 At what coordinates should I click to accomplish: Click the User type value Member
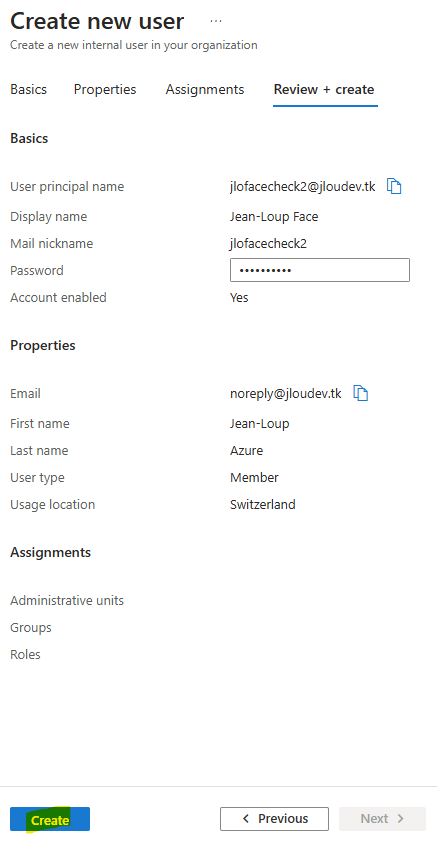(254, 477)
